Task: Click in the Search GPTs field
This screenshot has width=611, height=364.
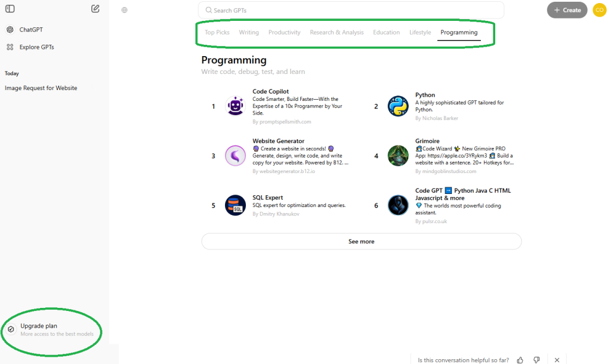Action: (x=351, y=10)
